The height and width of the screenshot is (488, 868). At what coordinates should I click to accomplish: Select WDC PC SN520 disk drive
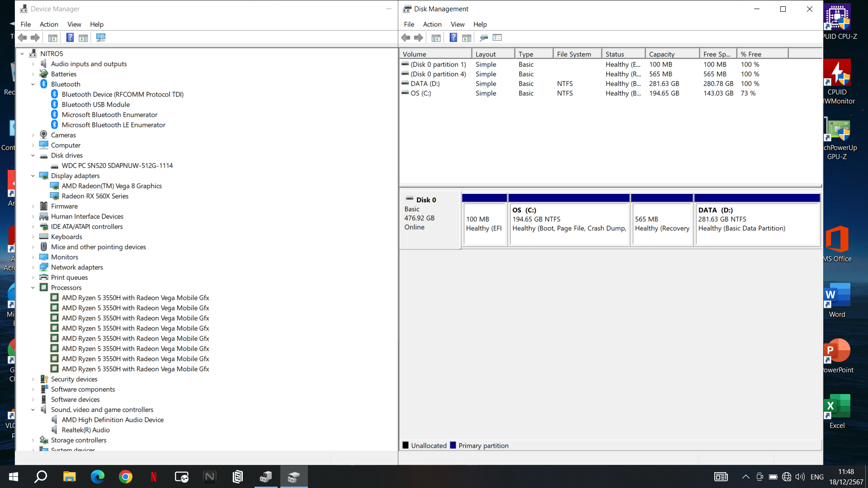(x=117, y=166)
